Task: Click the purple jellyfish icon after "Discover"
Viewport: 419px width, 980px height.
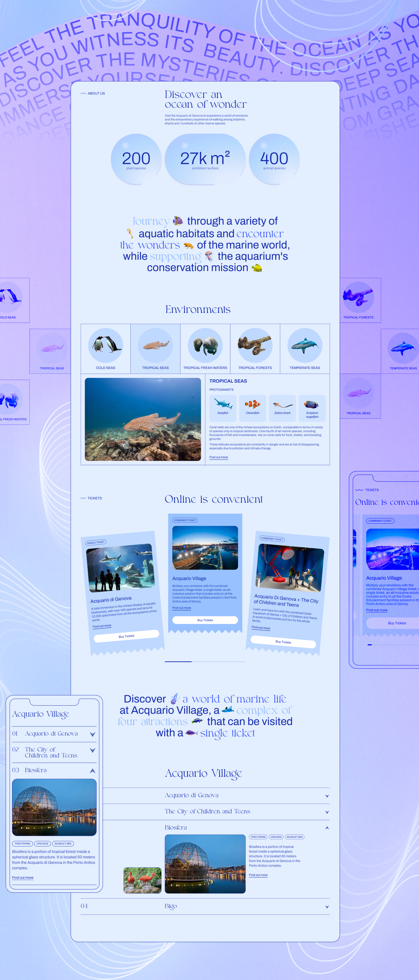Action: pyautogui.click(x=174, y=699)
